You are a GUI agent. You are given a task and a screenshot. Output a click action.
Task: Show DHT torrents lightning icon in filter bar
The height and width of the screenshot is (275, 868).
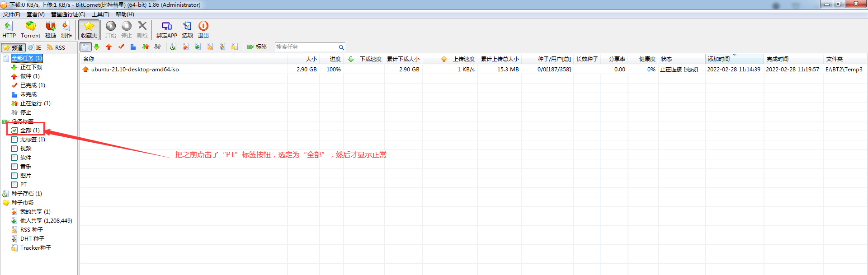[222, 47]
